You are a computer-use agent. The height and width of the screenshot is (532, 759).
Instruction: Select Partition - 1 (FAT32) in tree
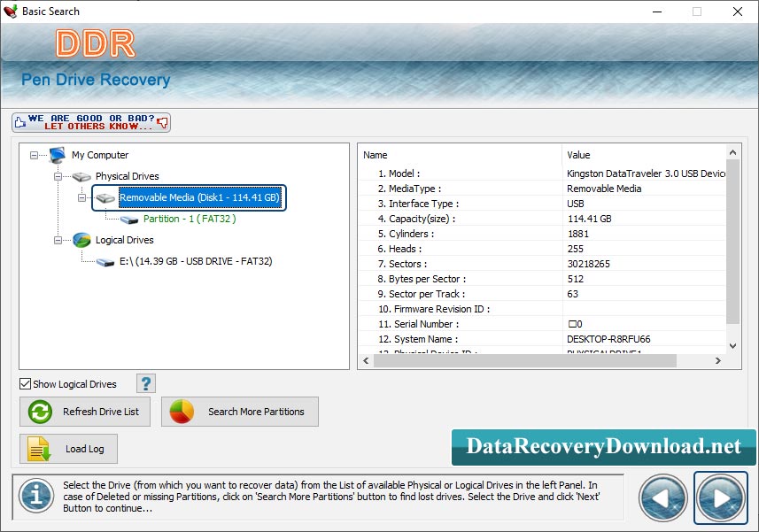[190, 220]
